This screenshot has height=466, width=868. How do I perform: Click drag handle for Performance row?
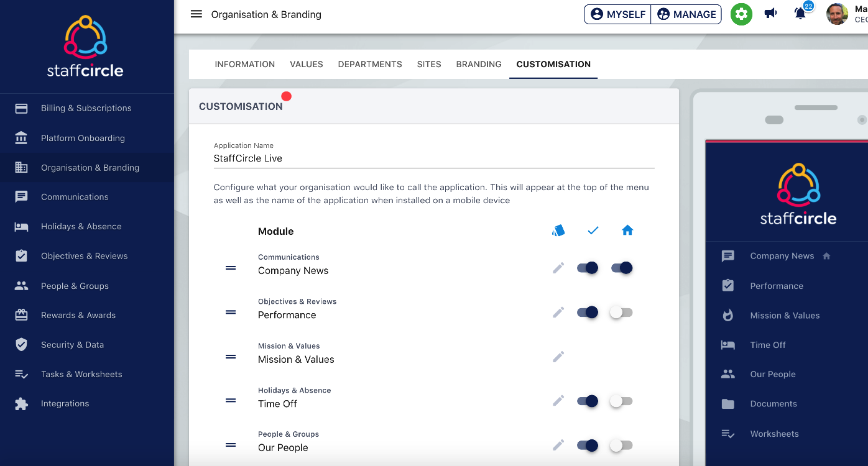click(x=231, y=312)
